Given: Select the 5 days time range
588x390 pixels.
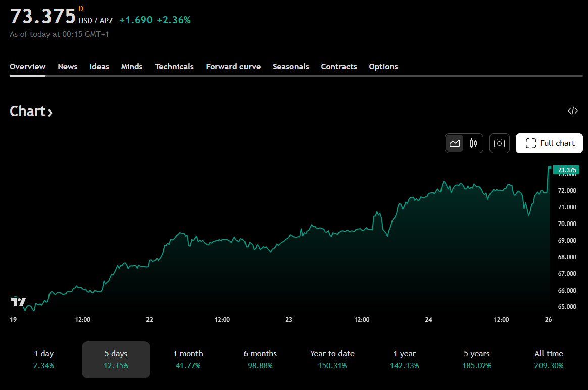Looking at the screenshot, I should (116, 359).
